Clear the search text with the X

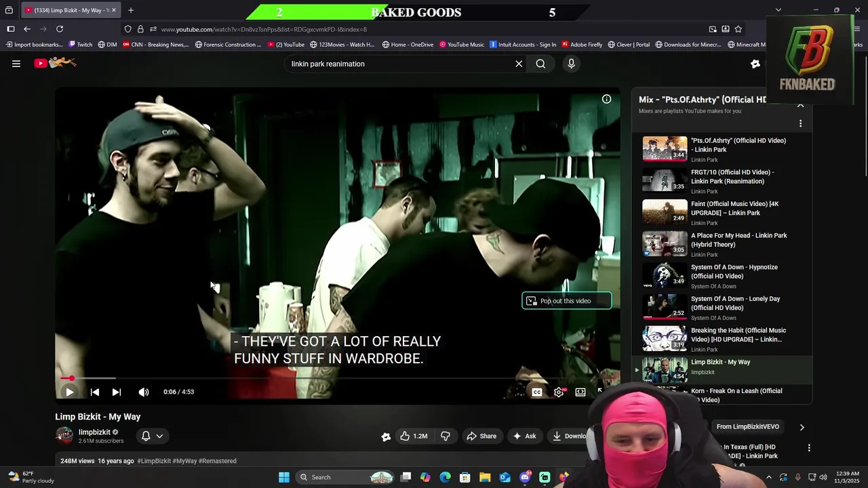(x=519, y=64)
